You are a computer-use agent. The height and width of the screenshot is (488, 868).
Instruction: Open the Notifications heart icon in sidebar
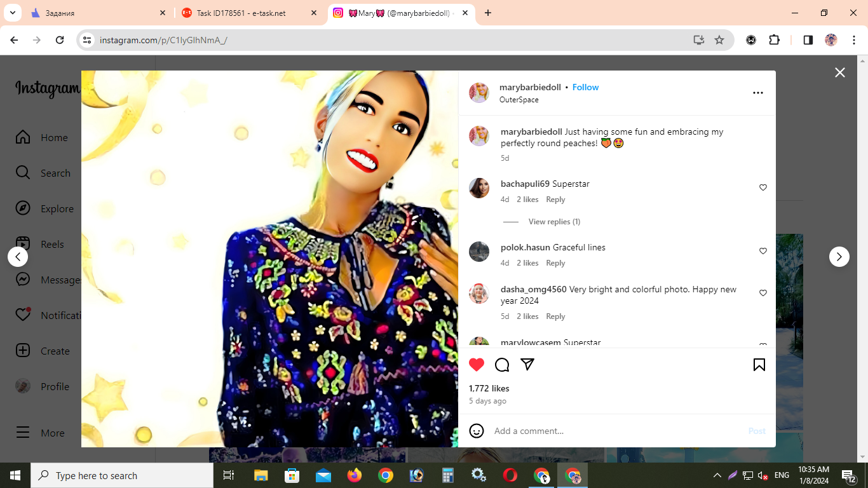tap(23, 315)
